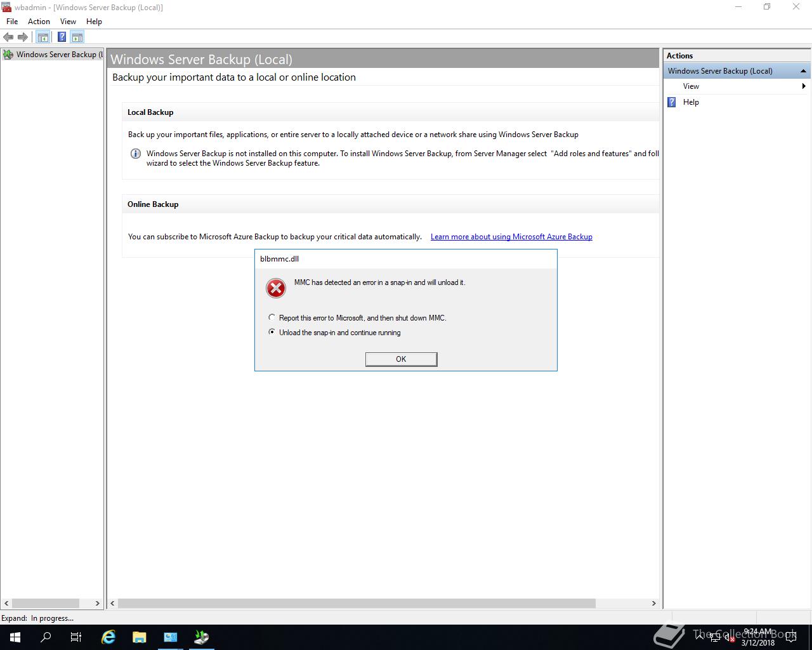Select Unload the snap-in and continue running
The height and width of the screenshot is (650, 812).
click(335, 333)
